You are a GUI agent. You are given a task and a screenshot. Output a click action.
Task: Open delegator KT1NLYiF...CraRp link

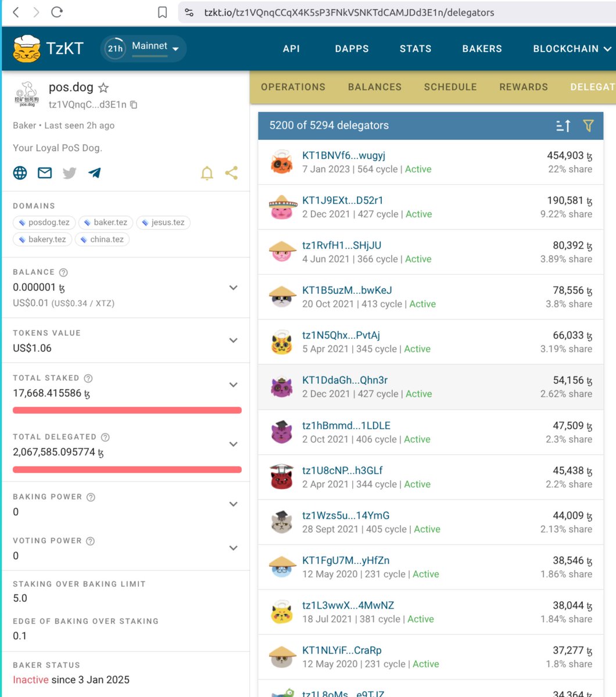coord(342,651)
